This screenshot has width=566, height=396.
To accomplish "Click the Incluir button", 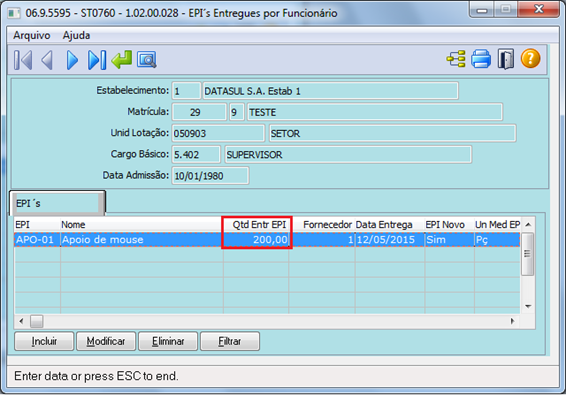I will tap(44, 341).
